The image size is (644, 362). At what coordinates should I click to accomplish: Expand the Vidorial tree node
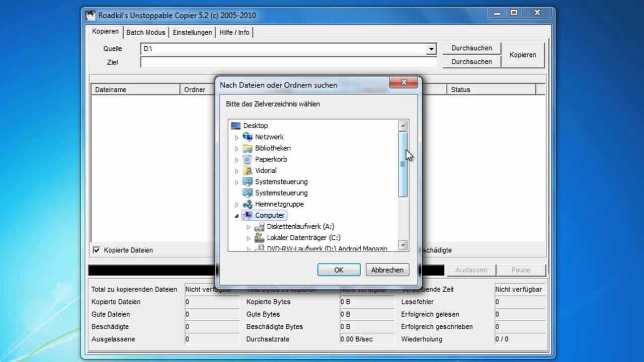(236, 171)
